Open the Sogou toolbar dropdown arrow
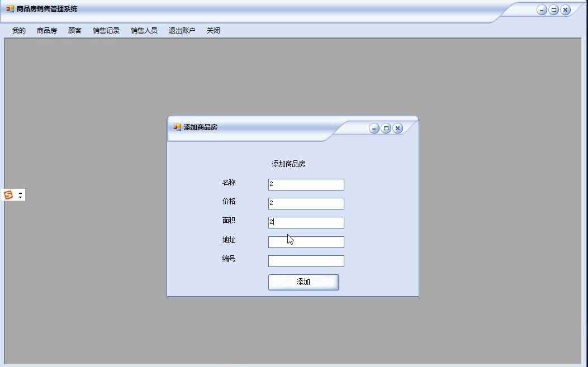This screenshot has height=367, width=588. coord(20,197)
